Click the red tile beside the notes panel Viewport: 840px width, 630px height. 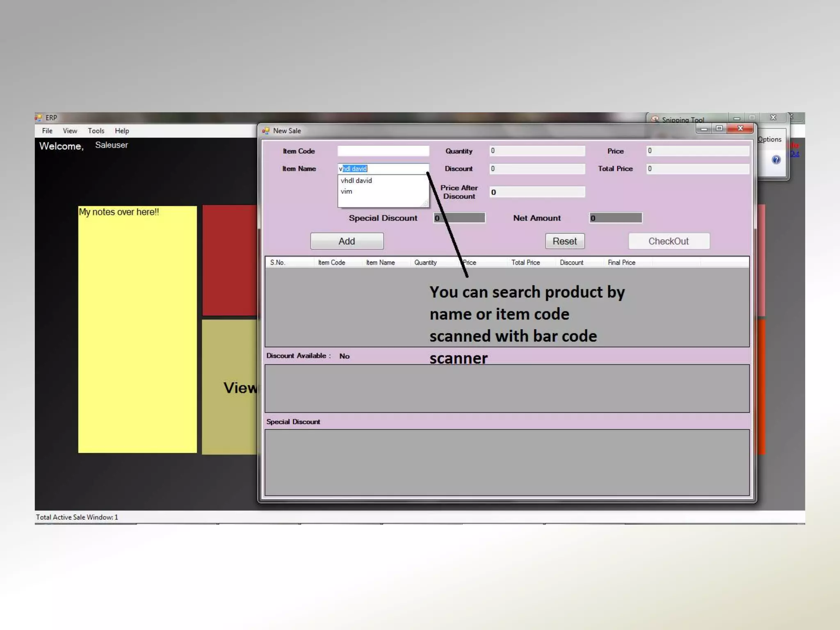point(230,260)
